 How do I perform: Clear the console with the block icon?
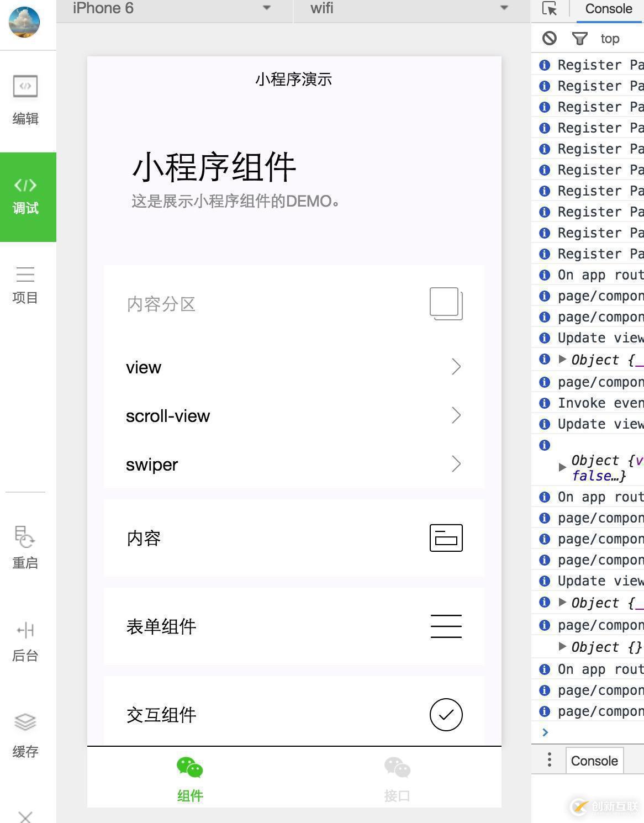pos(550,38)
